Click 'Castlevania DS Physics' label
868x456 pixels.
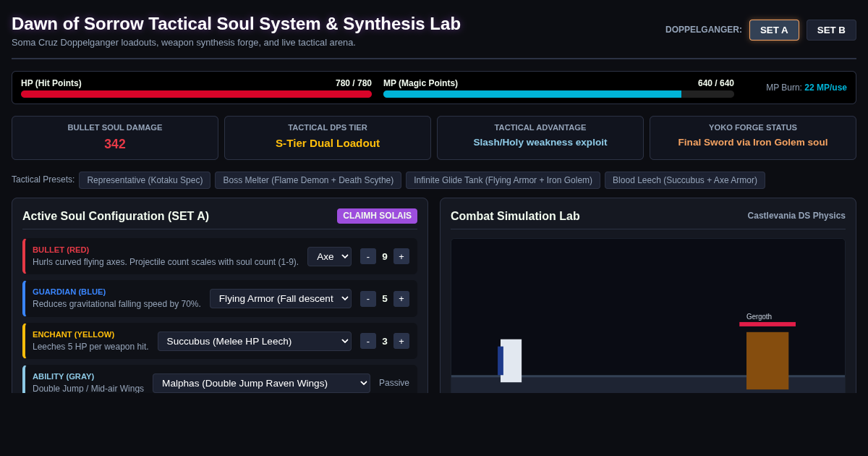coord(796,216)
